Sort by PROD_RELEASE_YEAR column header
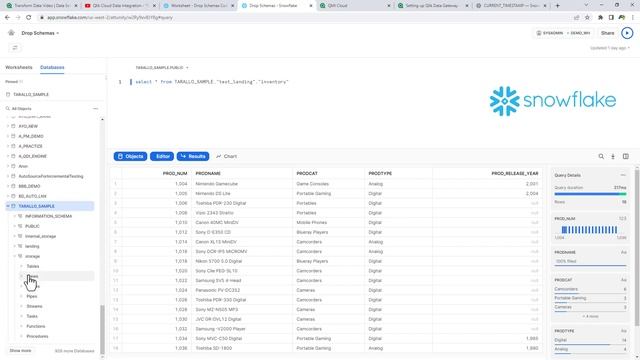Screen dimensions: 640x360 [x=515, y=173]
